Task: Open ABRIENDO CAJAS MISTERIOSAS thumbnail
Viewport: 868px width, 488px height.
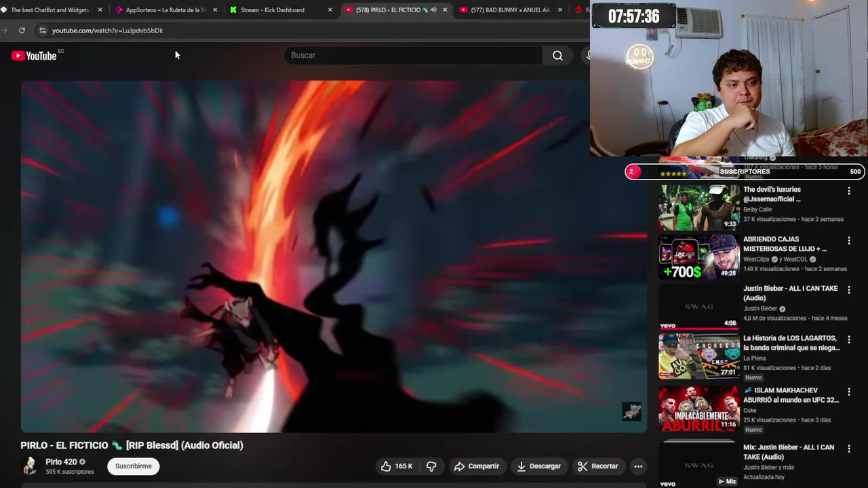Action: tap(699, 257)
